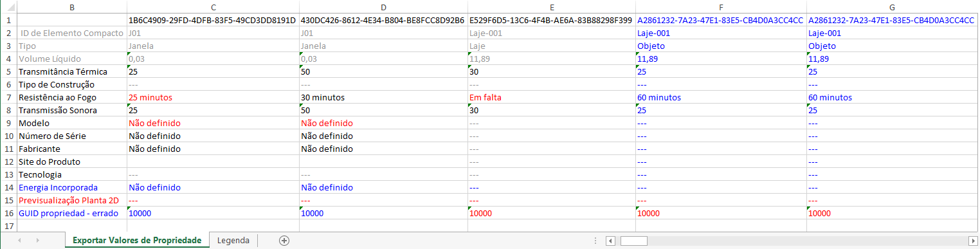This screenshot has height=249, width=980.
Task: Select row 16 header
Action: click(8, 213)
